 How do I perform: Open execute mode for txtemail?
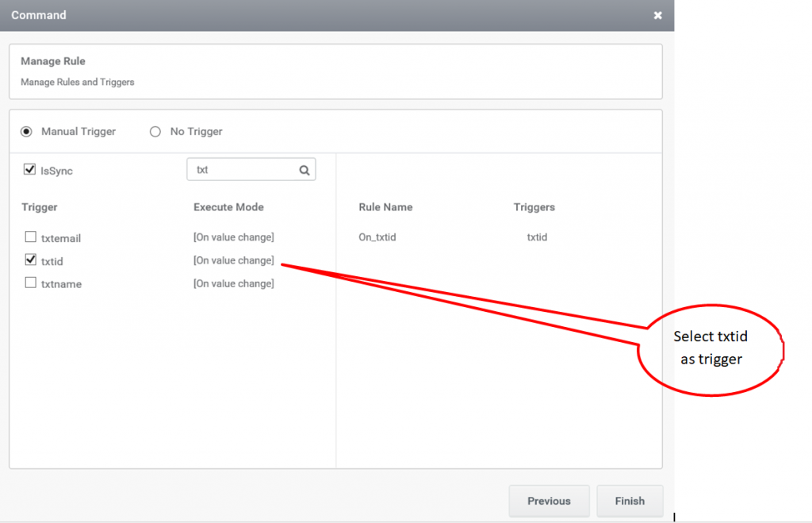(x=234, y=237)
